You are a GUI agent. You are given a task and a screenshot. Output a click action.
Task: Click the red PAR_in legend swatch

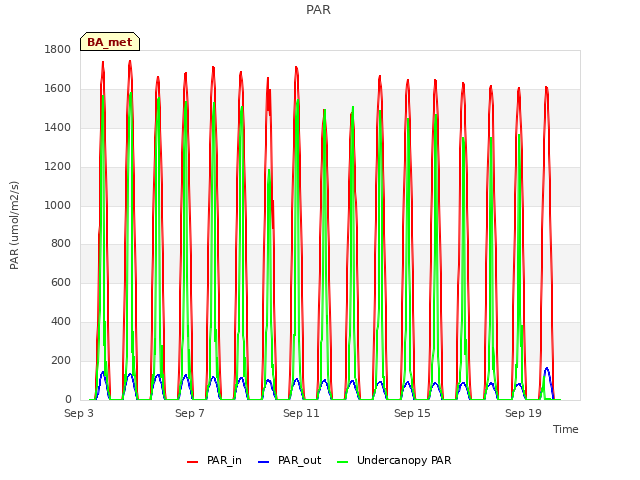pos(192,462)
